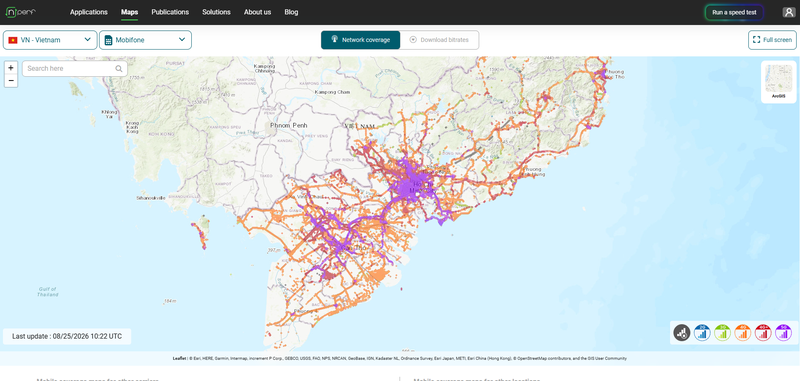Open the Blog page
The height and width of the screenshot is (381, 800).
pyautogui.click(x=291, y=12)
